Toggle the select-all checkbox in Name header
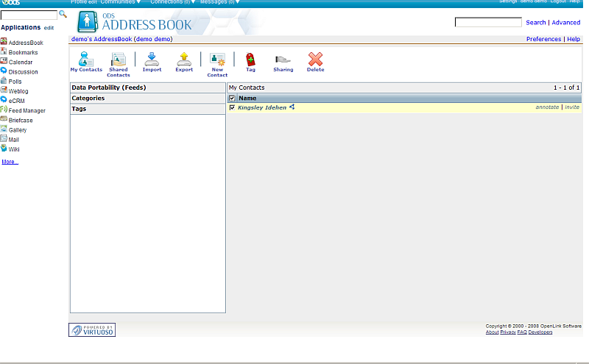The height and width of the screenshot is (364, 589). tap(233, 98)
